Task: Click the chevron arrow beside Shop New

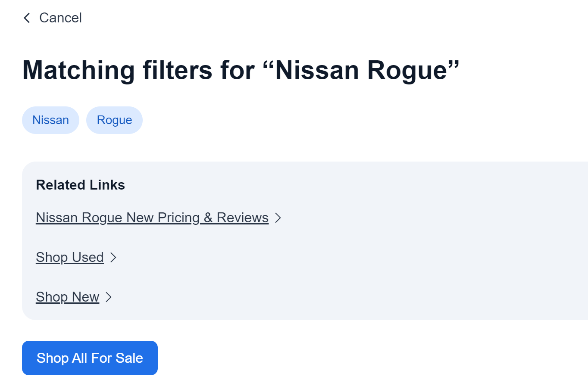Action: tap(109, 297)
